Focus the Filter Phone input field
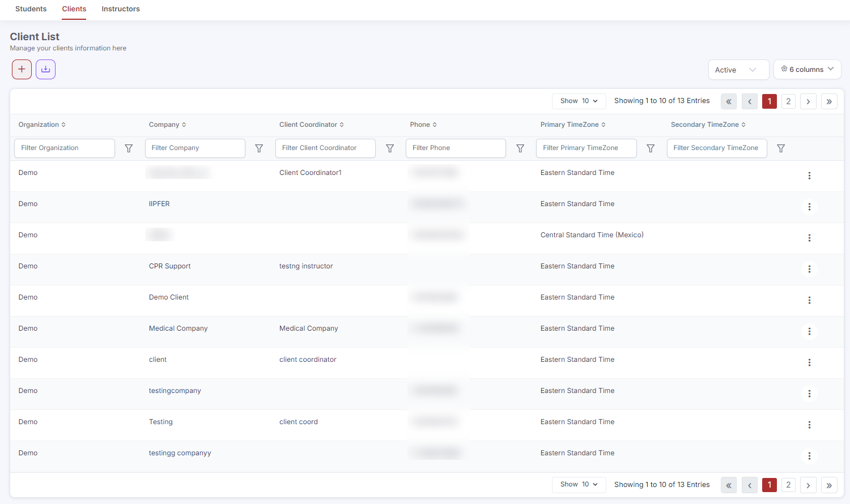Screen dimensions: 850x504 point(456,148)
